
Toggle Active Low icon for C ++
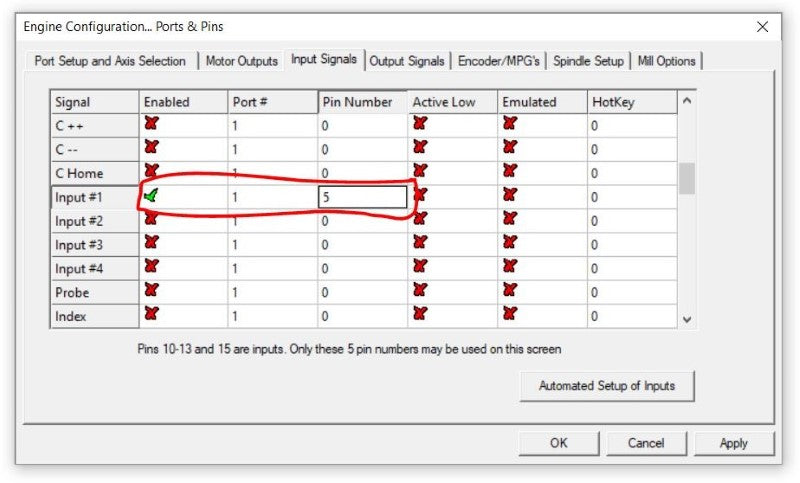click(421, 124)
